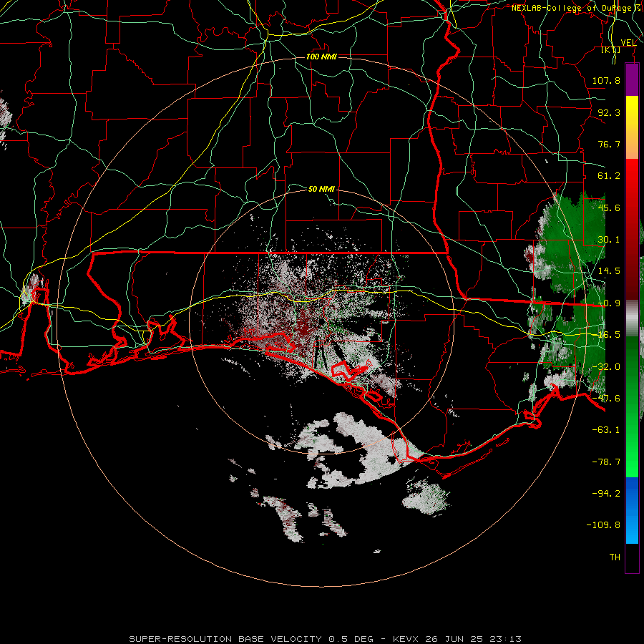Click the KEVX 26 JUN 25 23:13 timestamp
The width and height of the screenshot is (644, 644).
(457, 639)
